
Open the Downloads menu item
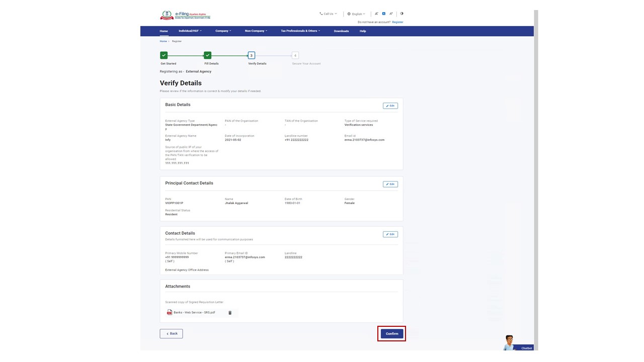[341, 31]
